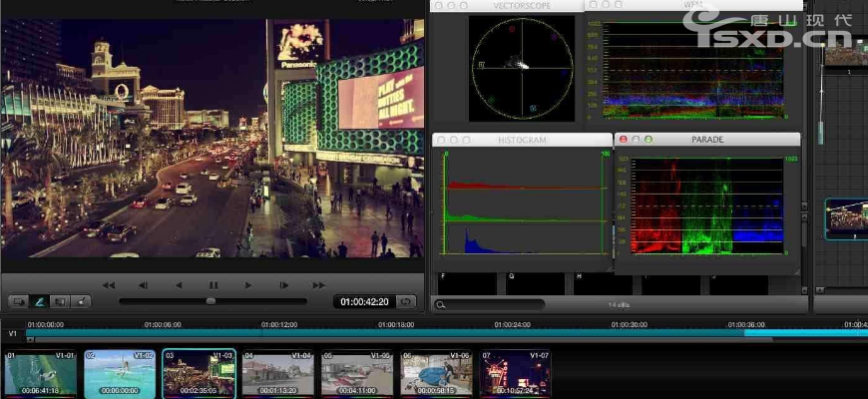Toggle the loop playback button
This screenshot has height=399, width=868.
pos(405,301)
